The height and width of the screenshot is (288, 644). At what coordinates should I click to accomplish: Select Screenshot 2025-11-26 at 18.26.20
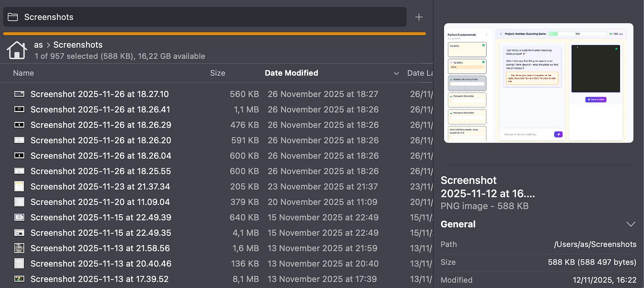[101, 140]
